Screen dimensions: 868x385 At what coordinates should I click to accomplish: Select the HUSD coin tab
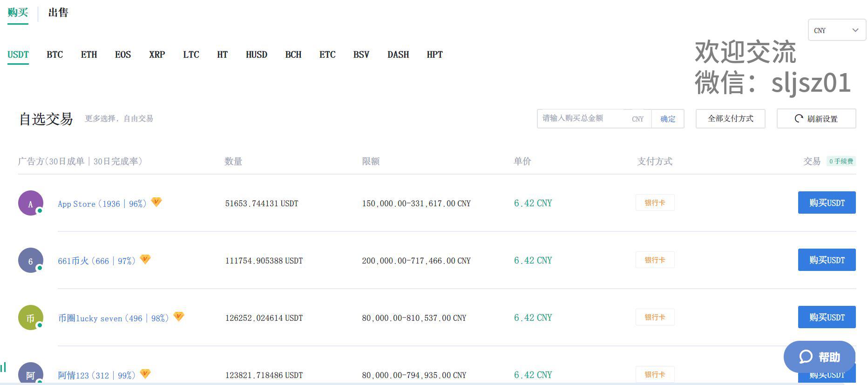click(257, 54)
